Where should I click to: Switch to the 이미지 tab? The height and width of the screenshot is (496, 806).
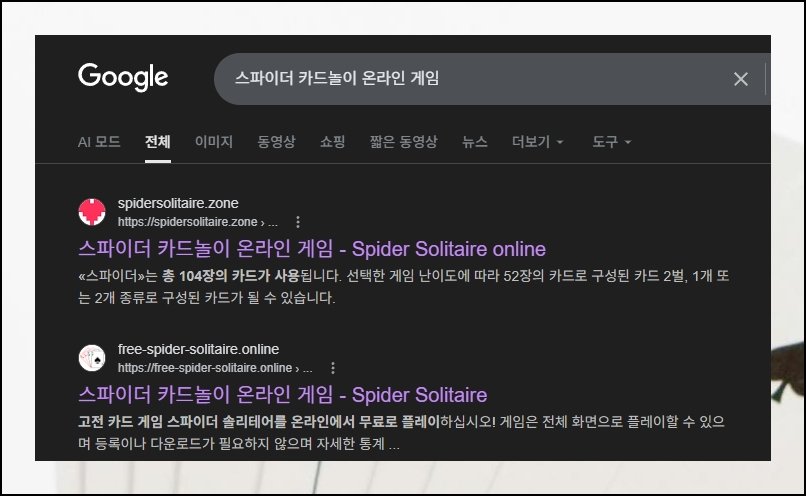click(214, 141)
